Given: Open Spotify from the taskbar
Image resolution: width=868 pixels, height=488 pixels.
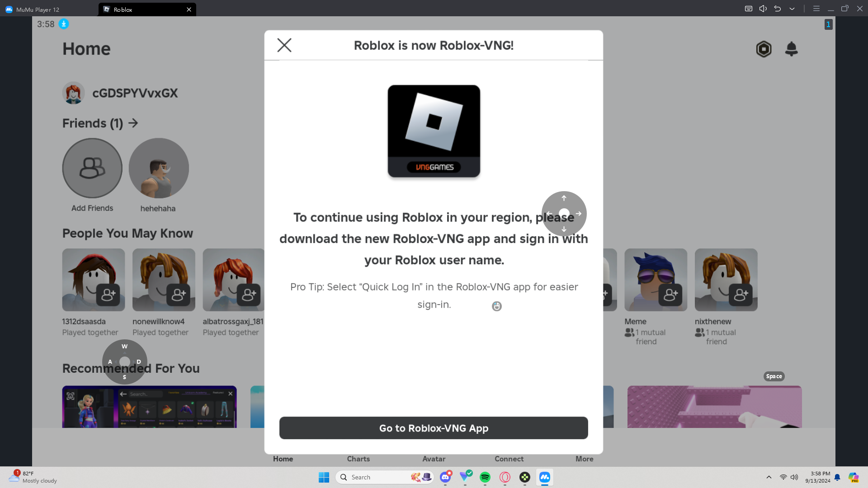Looking at the screenshot, I should (485, 477).
